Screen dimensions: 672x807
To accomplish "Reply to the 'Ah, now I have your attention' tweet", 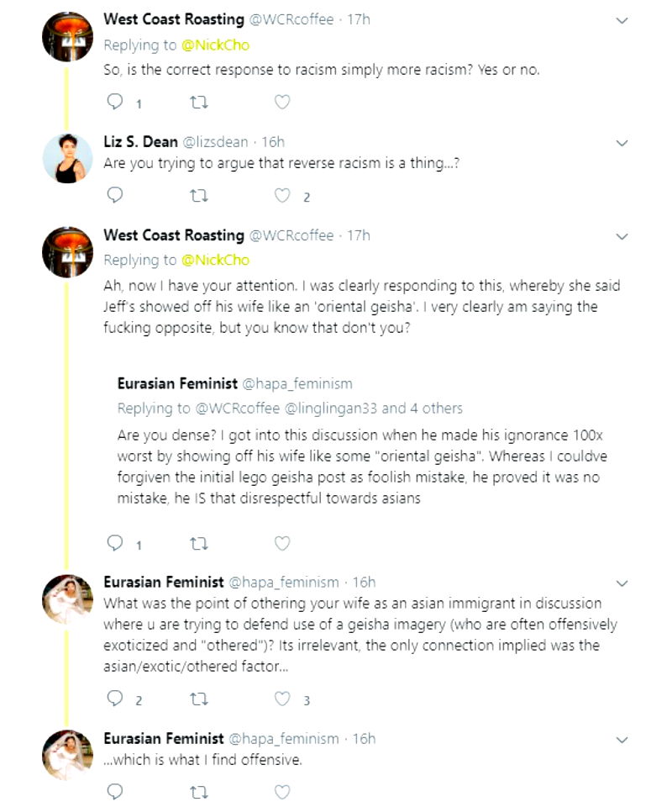I will pyautogui.click(x=116, y=544).
